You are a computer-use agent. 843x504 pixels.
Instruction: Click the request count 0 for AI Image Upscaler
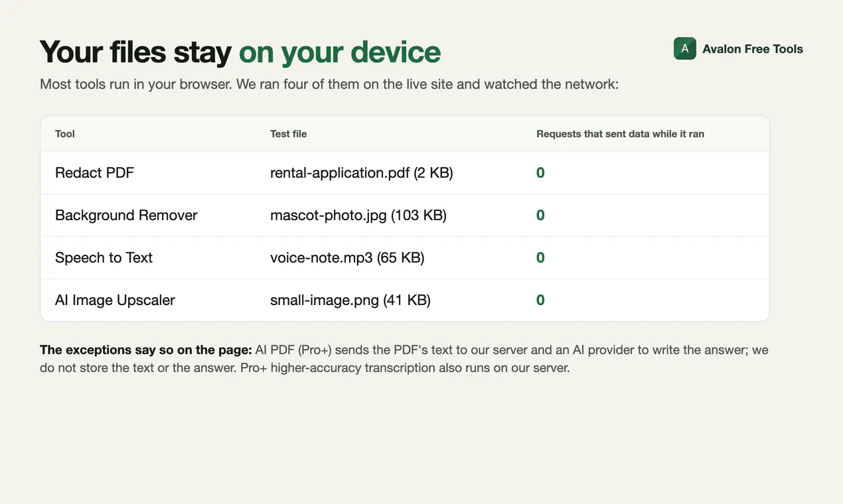(x=540, y=300)
